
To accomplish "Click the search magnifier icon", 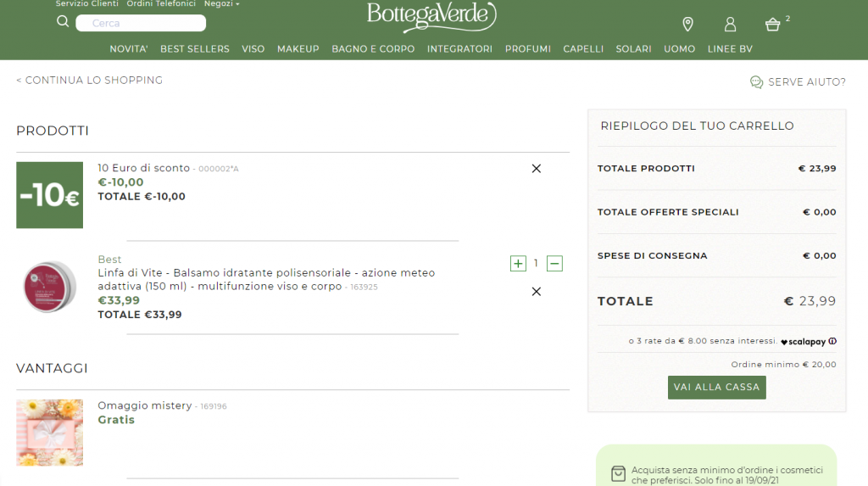I will pyautogui.click(x=63, y=22).
